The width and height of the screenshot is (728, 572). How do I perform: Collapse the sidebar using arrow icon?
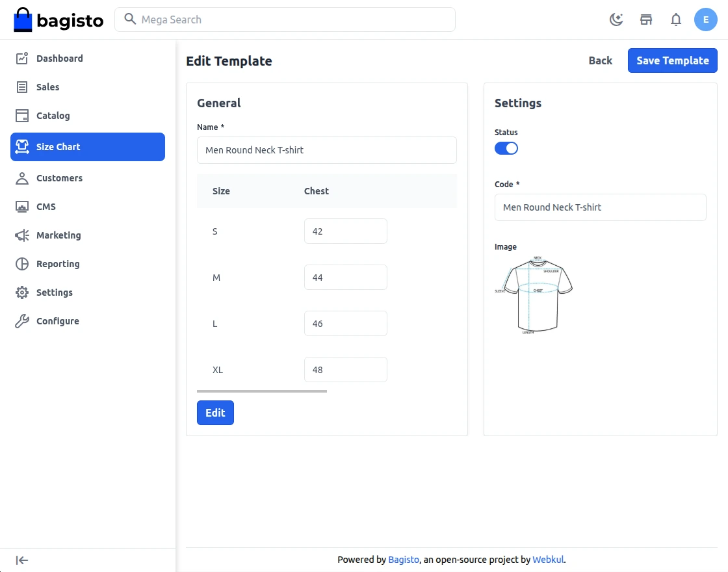22,560
